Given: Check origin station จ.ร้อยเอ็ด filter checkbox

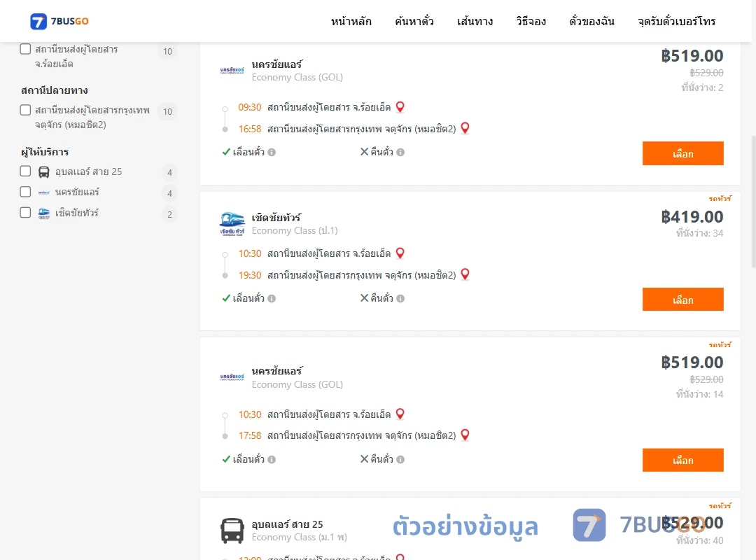Looking at the screenshot, I should [26, 49].
